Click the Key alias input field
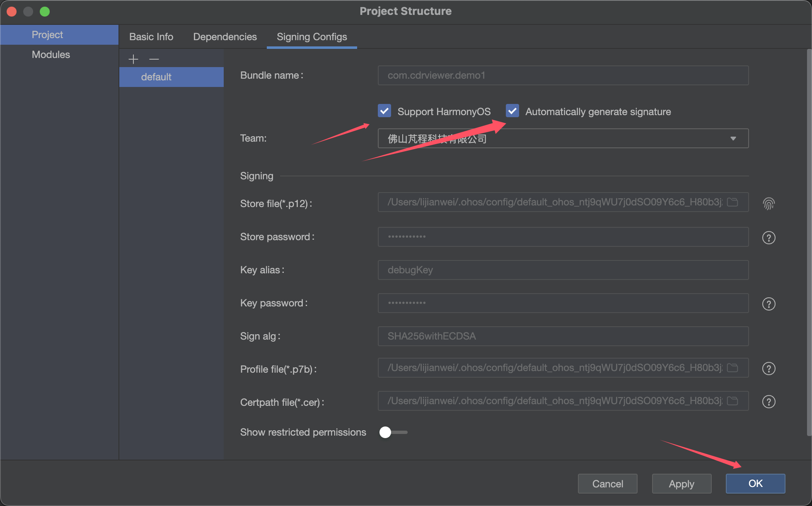Viewport: 812px width, 506px height. tap(563, 270)
